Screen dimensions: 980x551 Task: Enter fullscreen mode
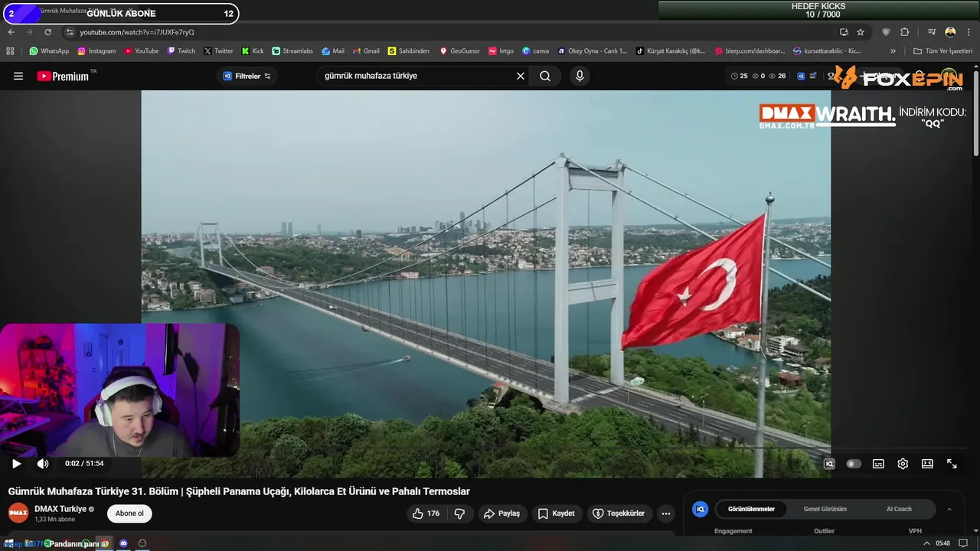point(952,464)
